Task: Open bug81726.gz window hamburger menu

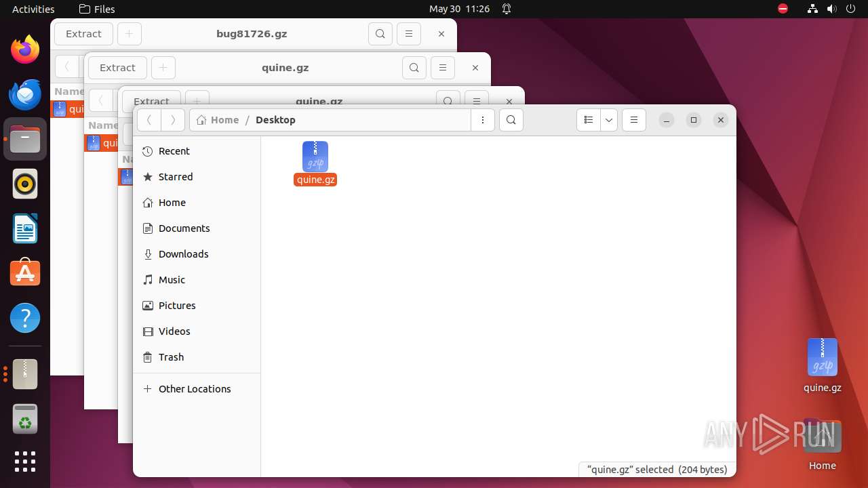Action: point(408,34)
